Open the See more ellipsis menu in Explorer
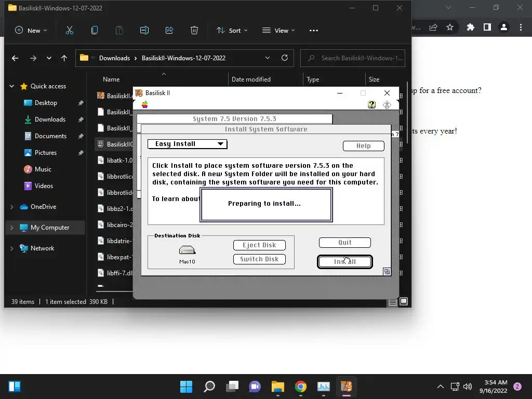 click(314, 31)
